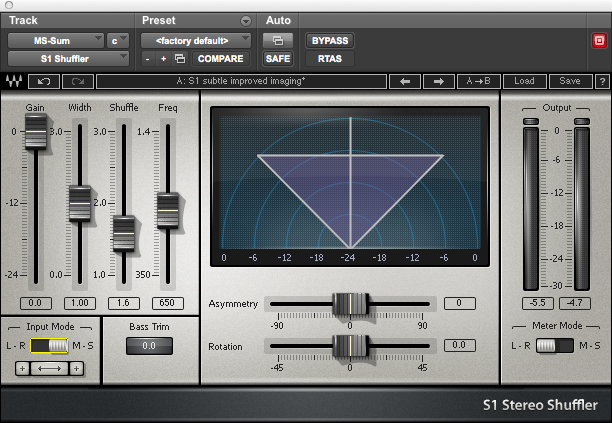This screenshot has height=423, width=612.
Task: Click the Shuffle value field 1.6
Action: [124, 303]
